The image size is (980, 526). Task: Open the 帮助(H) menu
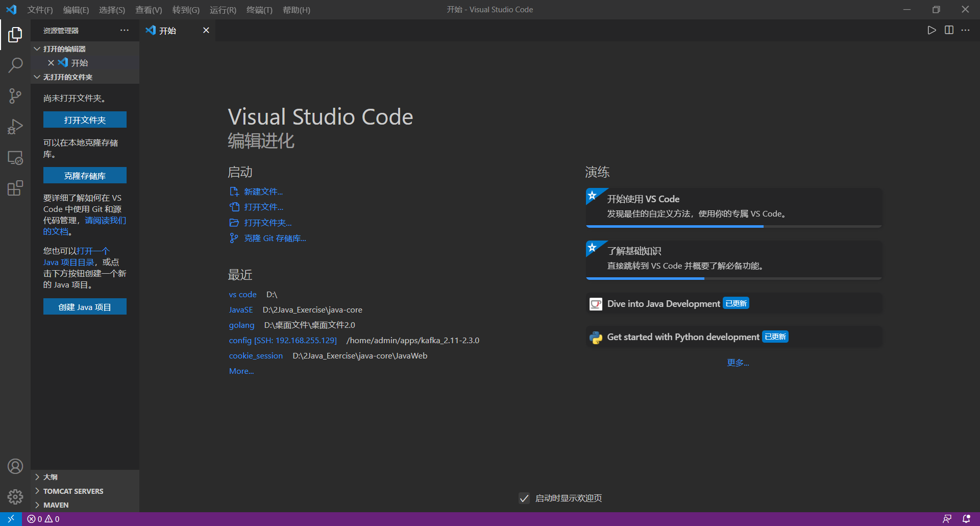pyautogui.click(x=297, y=10)
